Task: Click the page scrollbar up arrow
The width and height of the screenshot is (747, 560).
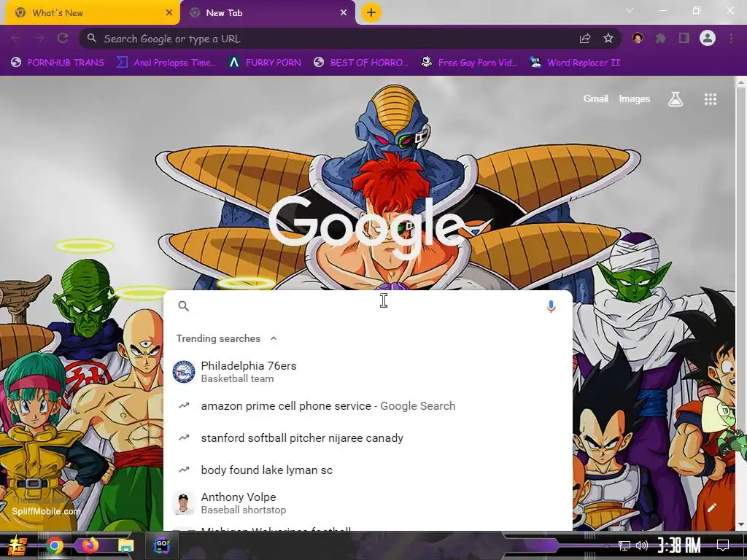Action: 741,83
